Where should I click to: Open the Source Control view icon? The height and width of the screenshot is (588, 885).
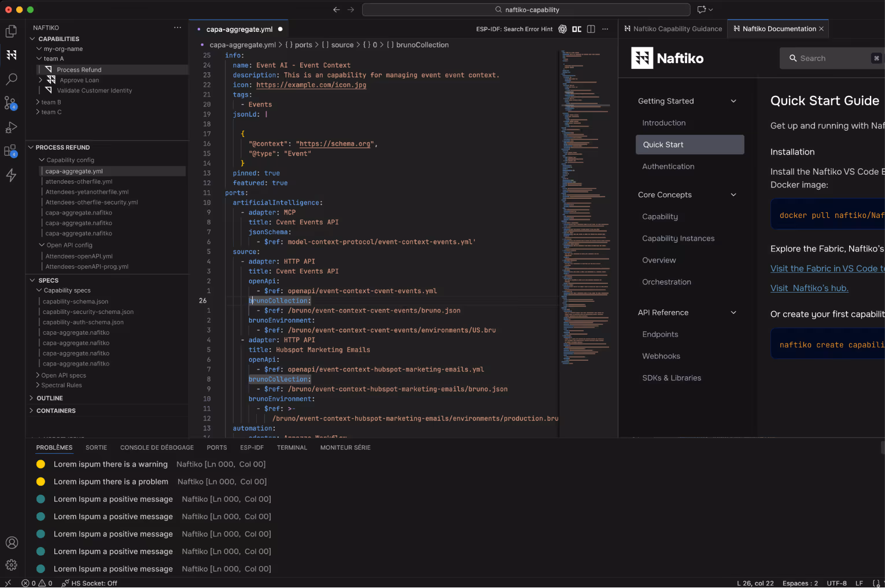coord(11,103)
